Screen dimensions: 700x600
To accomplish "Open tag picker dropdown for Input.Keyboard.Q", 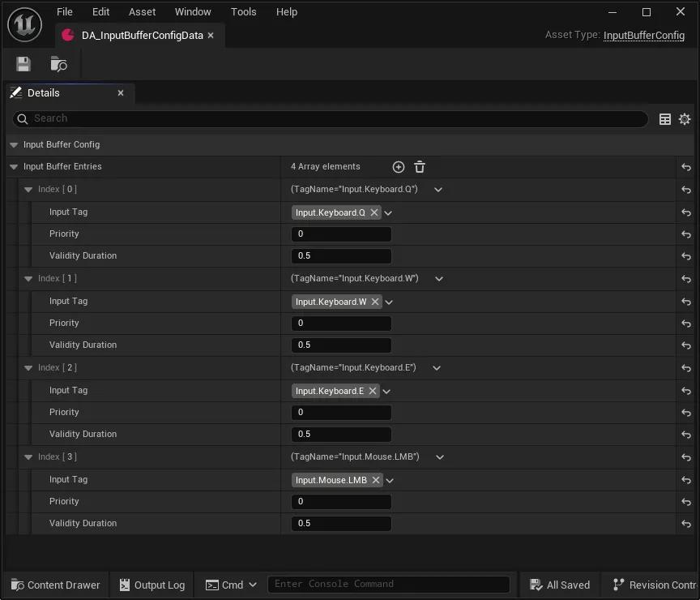I will [x=388, y=213].
